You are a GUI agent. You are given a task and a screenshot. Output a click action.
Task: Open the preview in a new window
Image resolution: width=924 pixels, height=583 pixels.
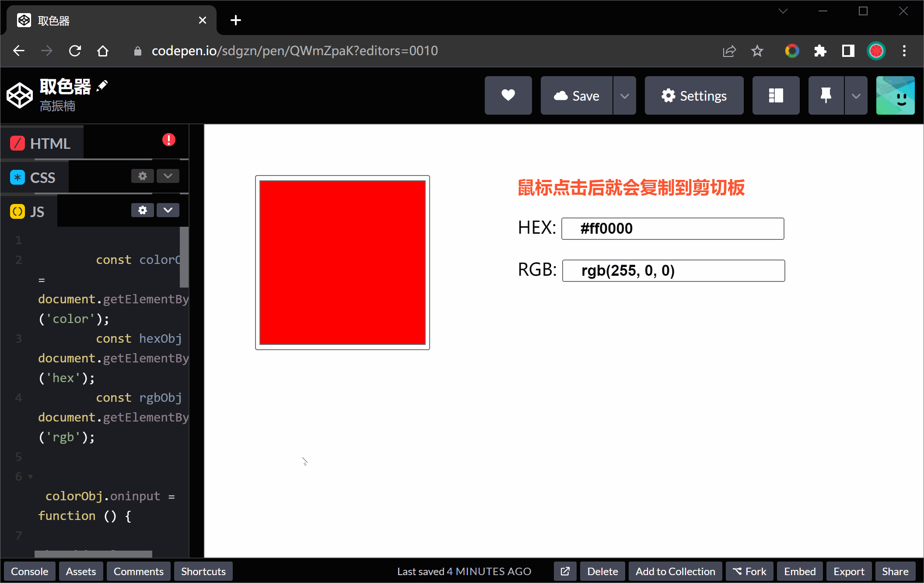point(565,571)
